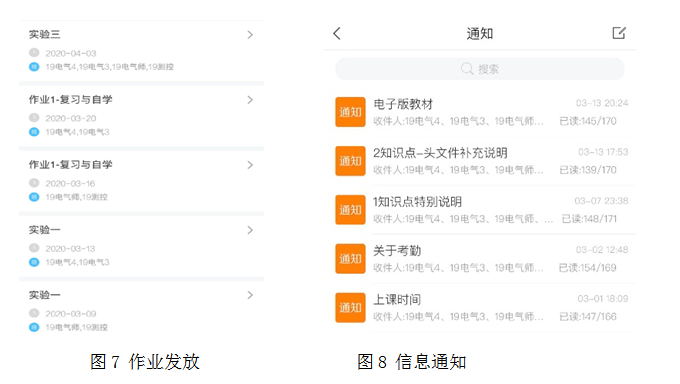View read count 已读:154/169
Screen dimensions: 680x384
point(588,268)
